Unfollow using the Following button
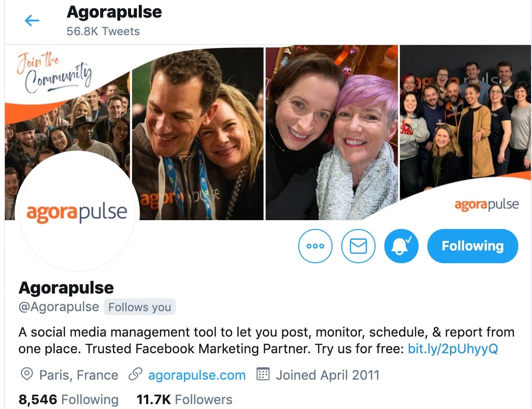This screenshot has height=409, width=532. [x=473, y=246]
